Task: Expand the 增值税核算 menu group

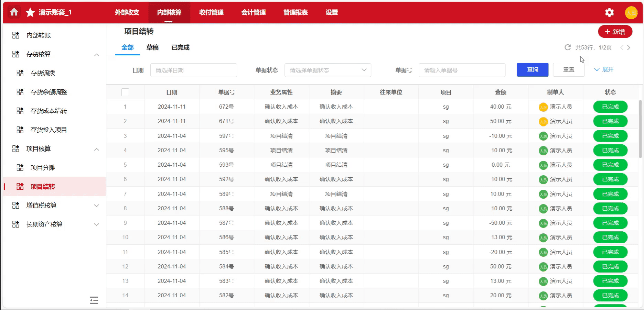Action: click(x=97, y=206)
